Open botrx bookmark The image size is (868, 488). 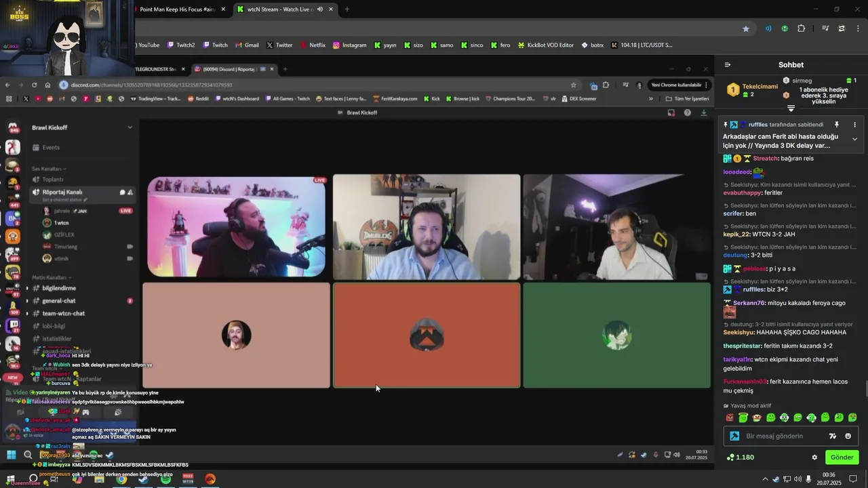(x=592, y=45)
